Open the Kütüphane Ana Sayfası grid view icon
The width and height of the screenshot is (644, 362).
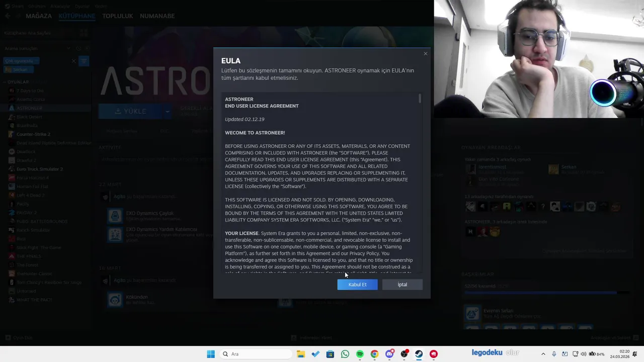click(84, 33)
